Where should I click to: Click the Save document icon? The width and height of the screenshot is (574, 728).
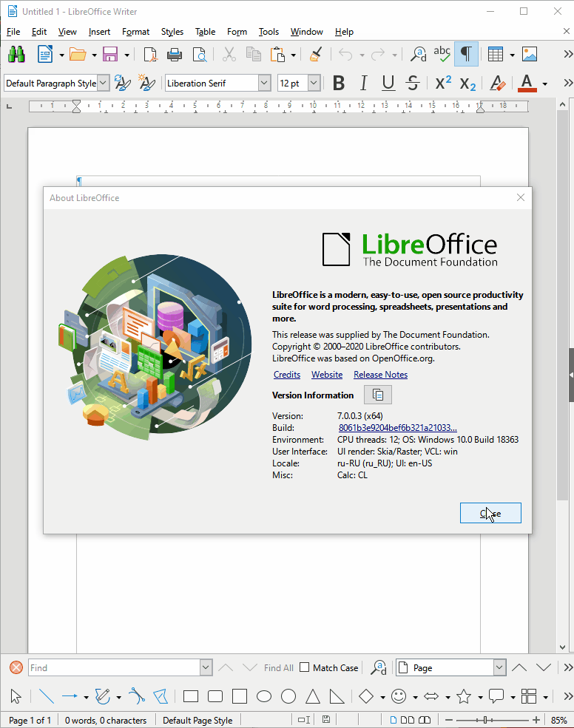click(110, 55)
